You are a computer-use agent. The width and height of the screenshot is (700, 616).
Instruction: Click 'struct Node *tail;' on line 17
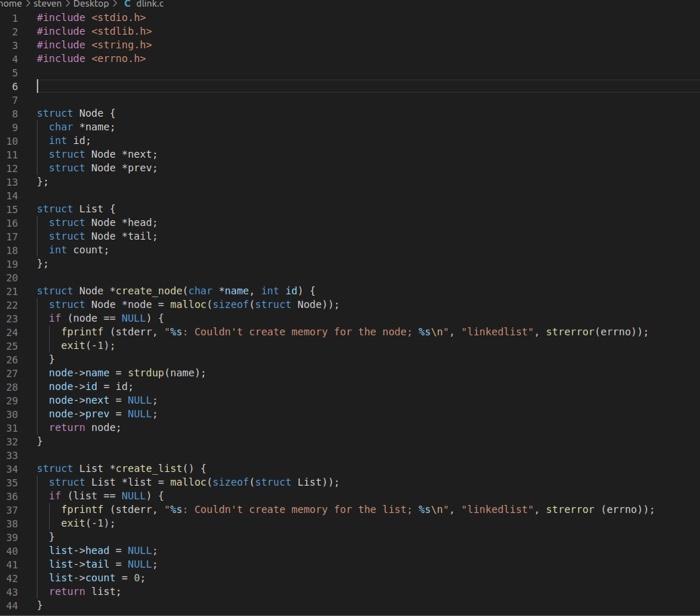tap(103, 236)
